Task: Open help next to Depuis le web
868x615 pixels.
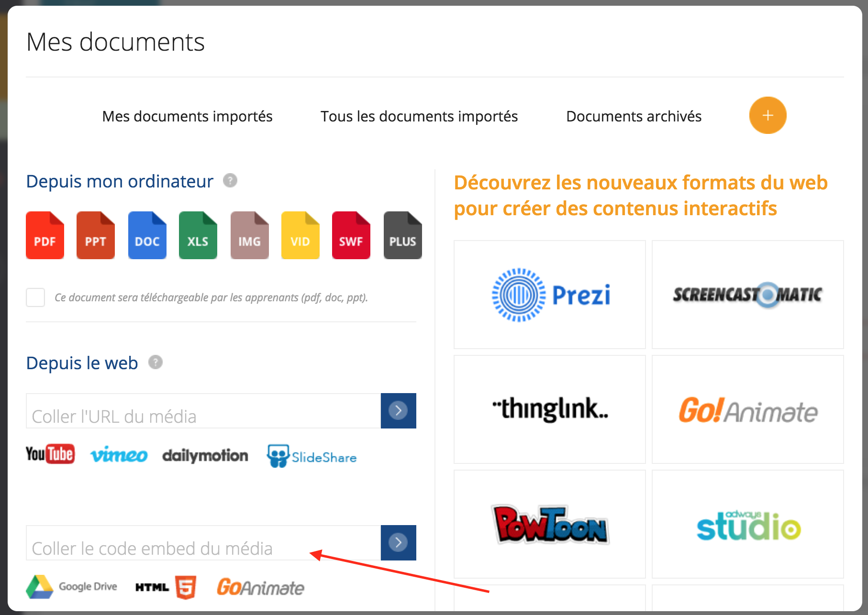Action: click(156, 362)
